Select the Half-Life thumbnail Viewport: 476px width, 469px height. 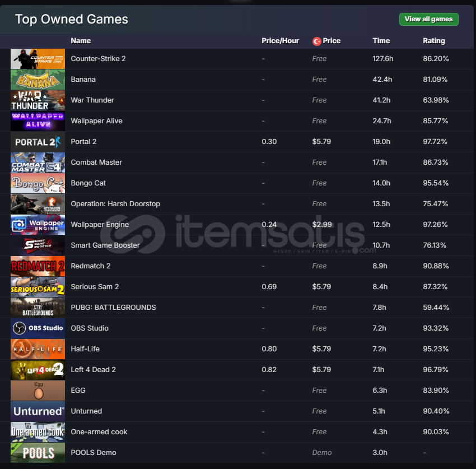point(38,349)
